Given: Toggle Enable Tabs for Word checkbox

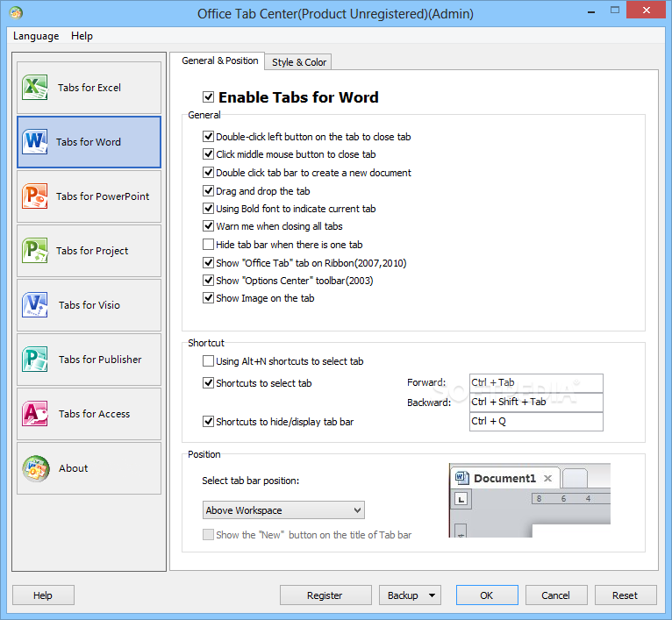Looking at the screenshot, I should click(208, 96).
